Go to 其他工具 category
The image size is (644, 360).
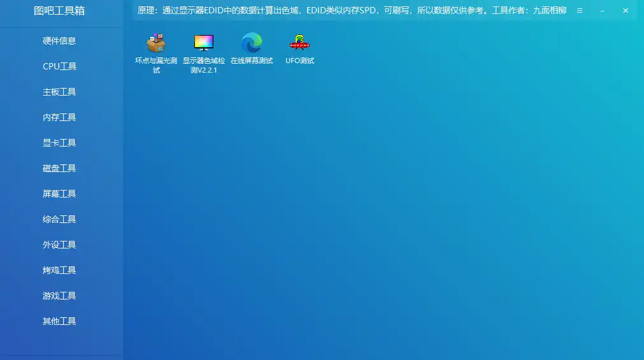tap(59, 321)
